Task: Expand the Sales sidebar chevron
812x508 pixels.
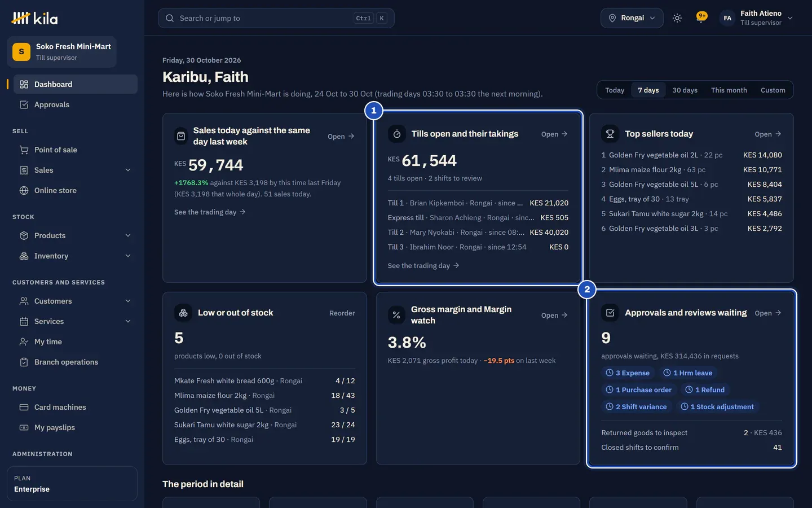Action: point(128,170)
